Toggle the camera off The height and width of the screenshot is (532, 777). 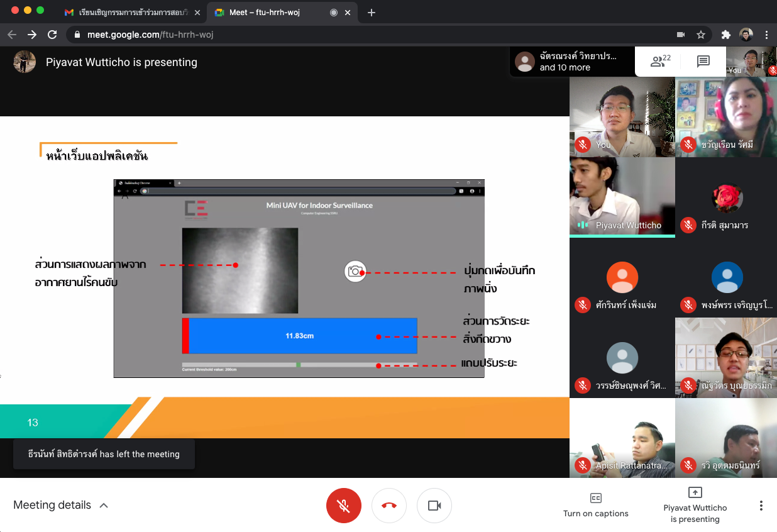434,506
